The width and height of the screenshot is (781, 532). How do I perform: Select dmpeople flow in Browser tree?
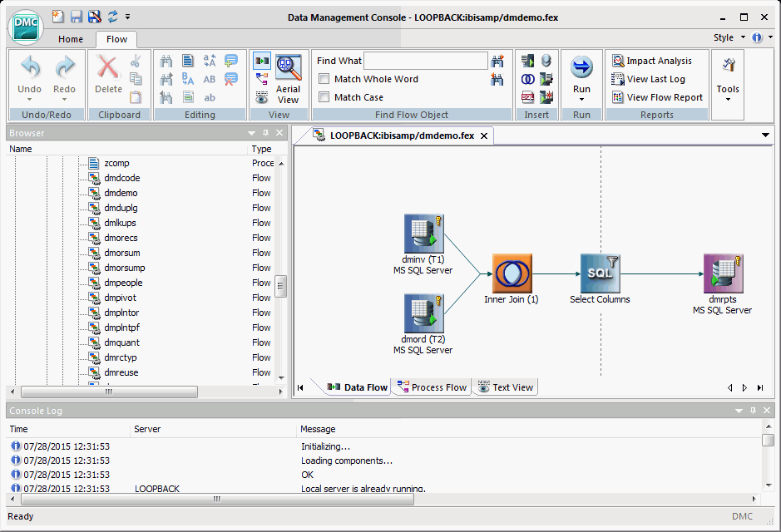click(x=123, y=283)
